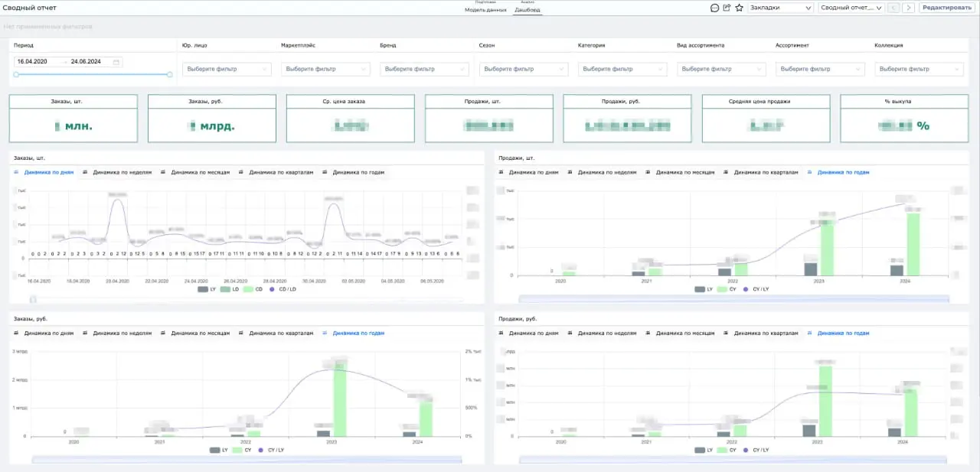The height and width of the screenshot is (472, 980).
Task: Open the calendar icon in Период field
Action: (116, 62)
